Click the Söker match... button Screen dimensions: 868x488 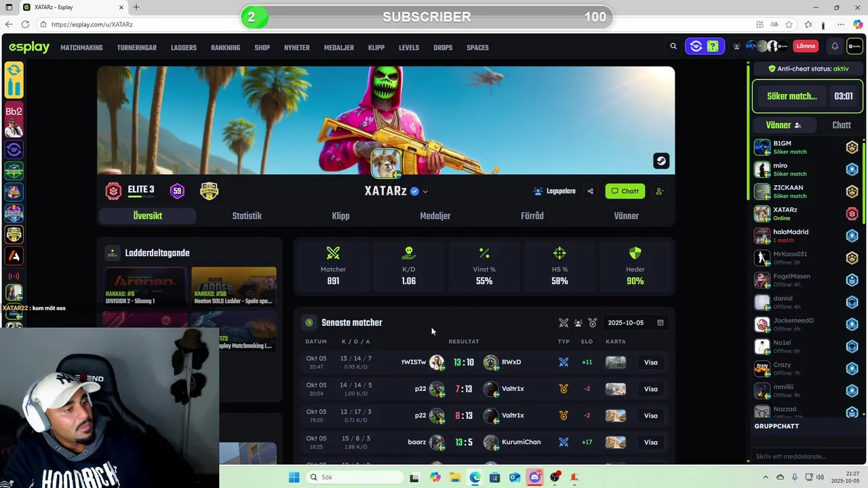pos(791,96)
